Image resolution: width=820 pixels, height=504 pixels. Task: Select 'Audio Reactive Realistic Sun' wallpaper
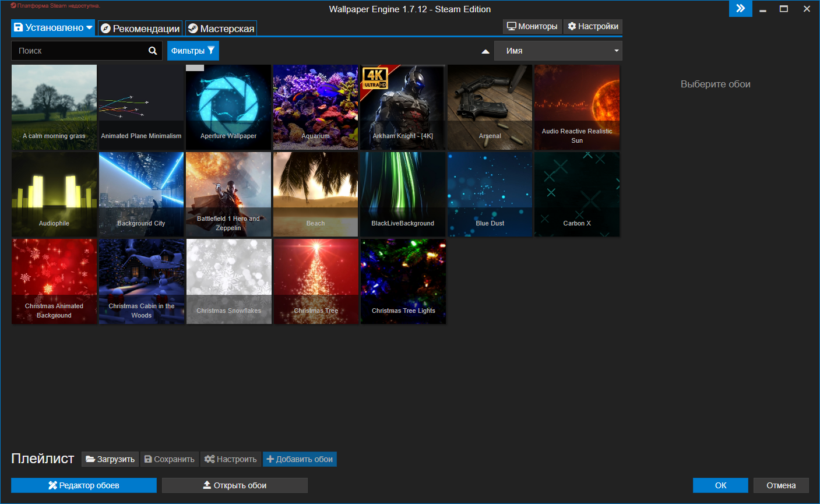(577, 107)
